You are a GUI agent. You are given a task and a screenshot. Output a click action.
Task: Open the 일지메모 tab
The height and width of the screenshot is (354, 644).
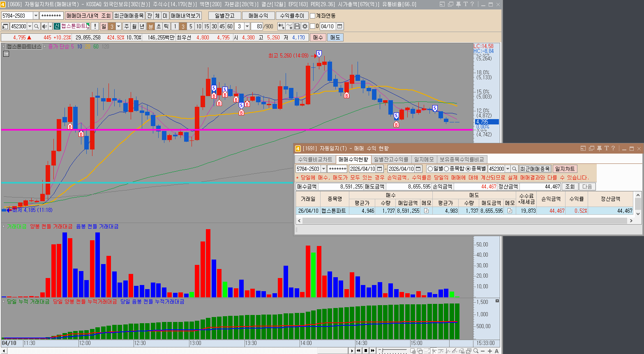coord(424,159)
